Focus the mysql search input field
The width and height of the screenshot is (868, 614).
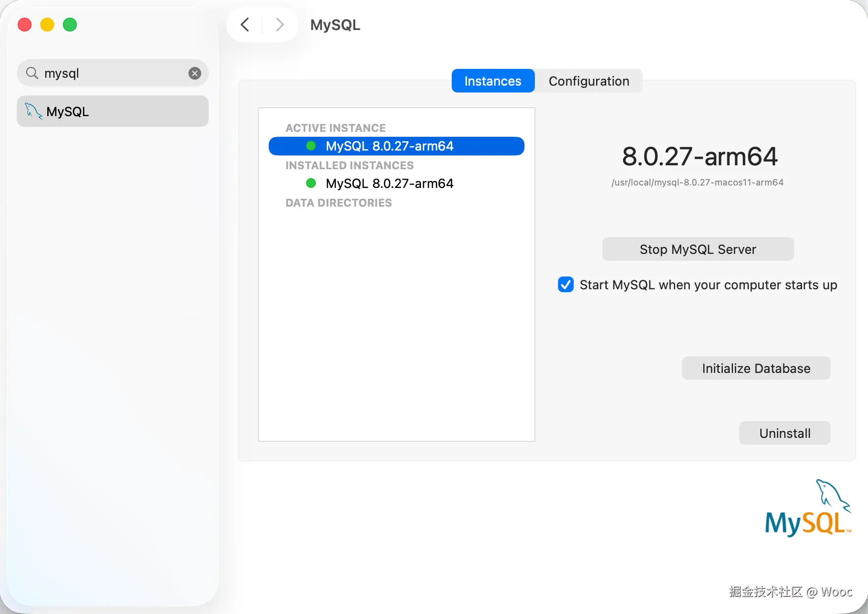pyautogui.click(x=113, y=73)
